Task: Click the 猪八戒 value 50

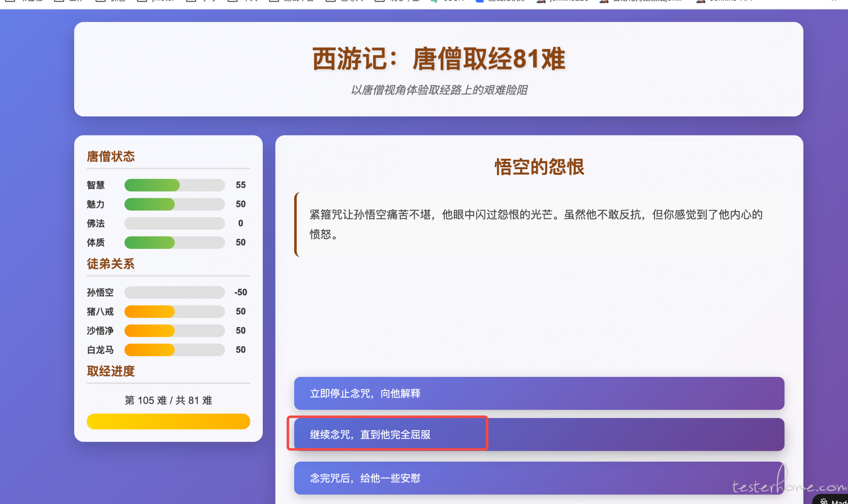Action: (241, 312)
